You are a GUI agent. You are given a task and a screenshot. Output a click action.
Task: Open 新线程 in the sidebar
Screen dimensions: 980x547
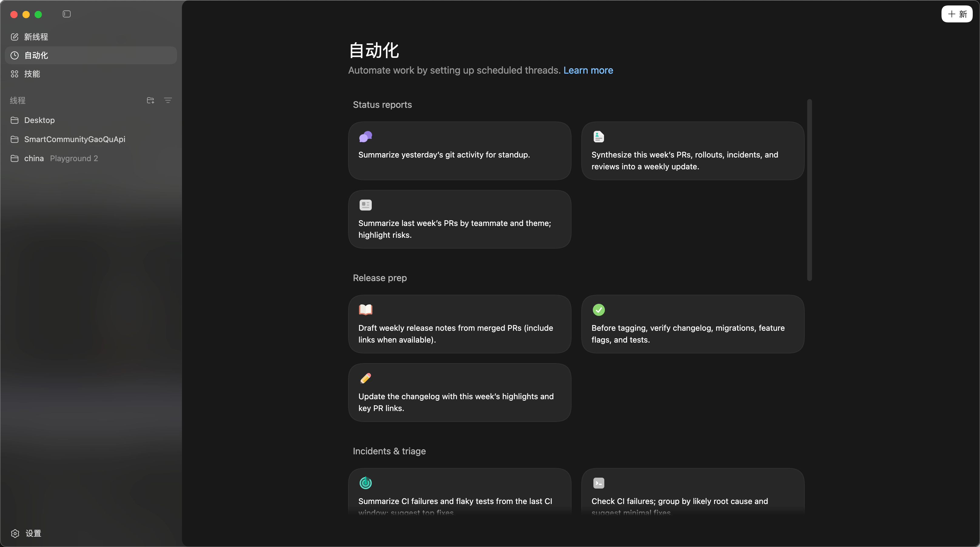pyautogui.click(x=36, y=37)
